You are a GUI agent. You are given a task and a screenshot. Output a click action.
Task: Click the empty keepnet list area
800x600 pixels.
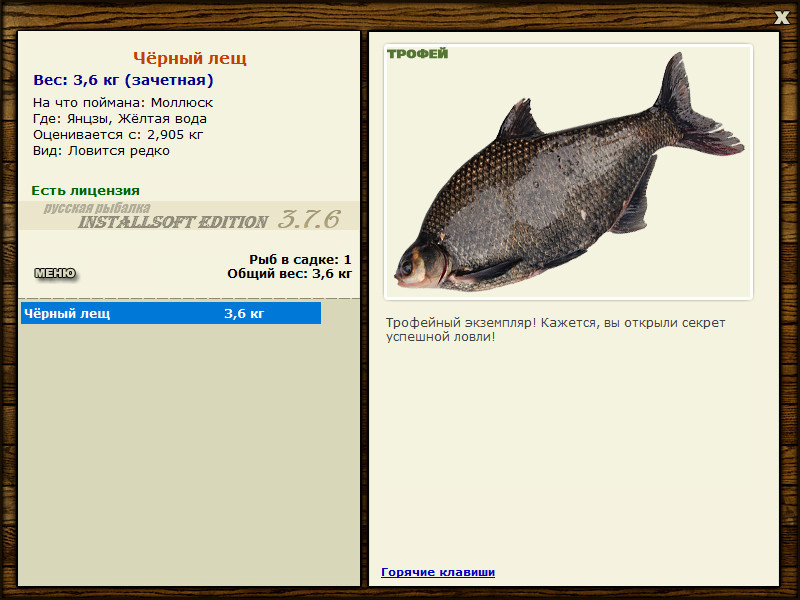pos(189,454)
